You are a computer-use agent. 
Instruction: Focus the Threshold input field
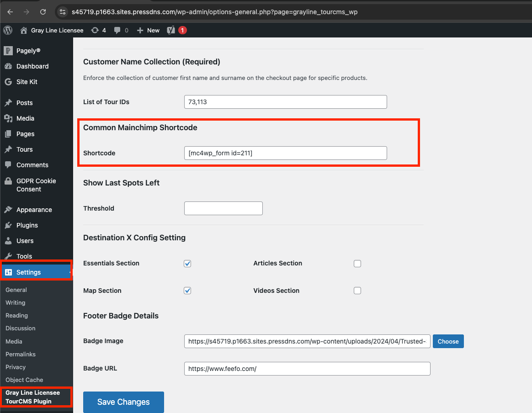point(223,208)
